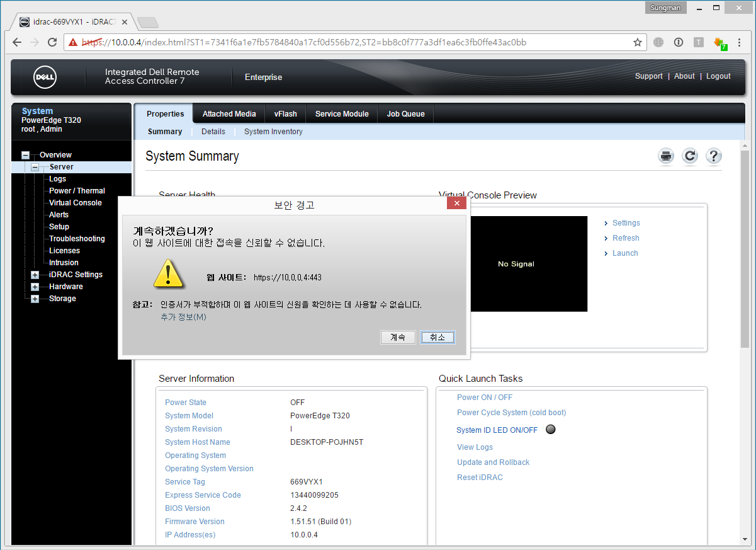Screen dimensions: 756x550
Task: Click Power Cycle System (cold boot)
Action: tap(512, 413)
